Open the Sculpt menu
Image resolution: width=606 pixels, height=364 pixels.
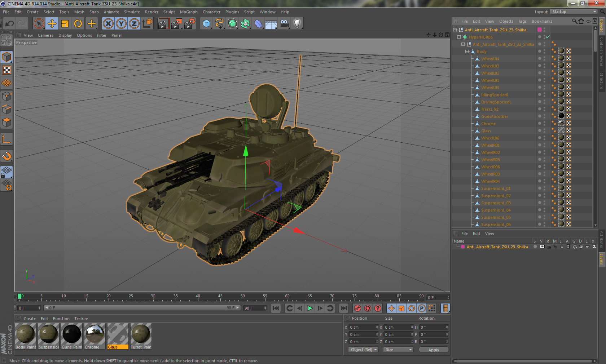coord(169,12)
